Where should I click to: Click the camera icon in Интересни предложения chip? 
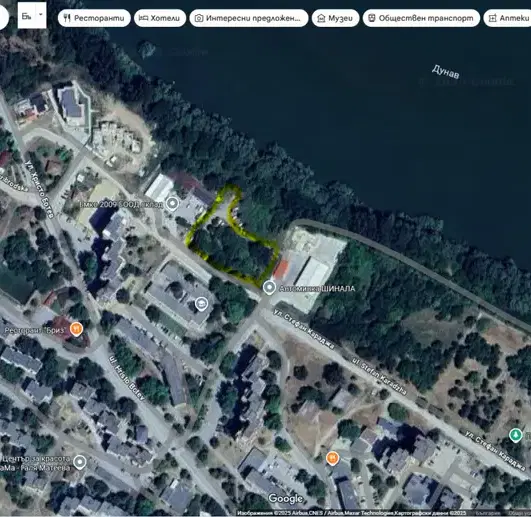pos(199,18)
